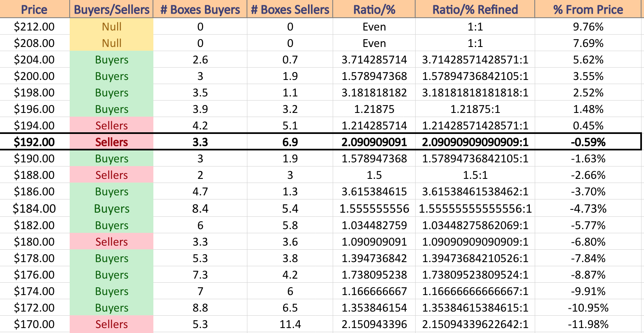Viewport: 644px width, 333px height.
Task: Click the $194.00 price cell
Action: click(x=35, y=126)
